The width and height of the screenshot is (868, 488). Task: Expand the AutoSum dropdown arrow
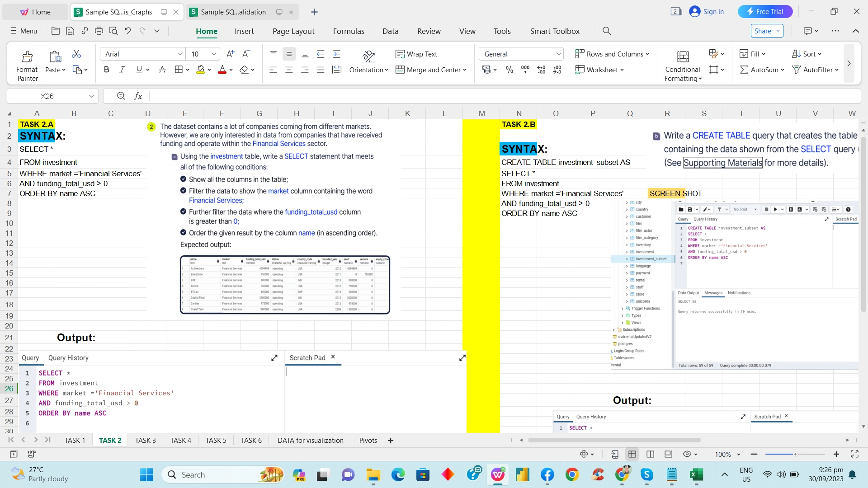[783, 70]
